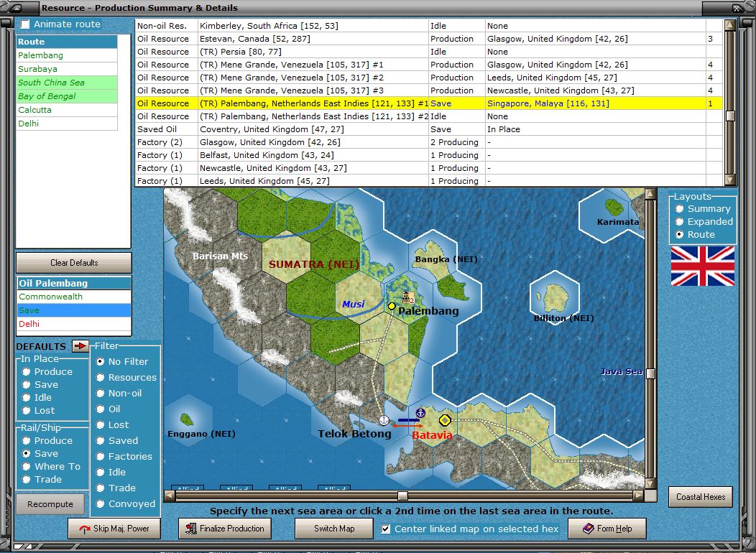Choose the Convoyed filter option
The image size is (756, 553).
tap(101, 504)
